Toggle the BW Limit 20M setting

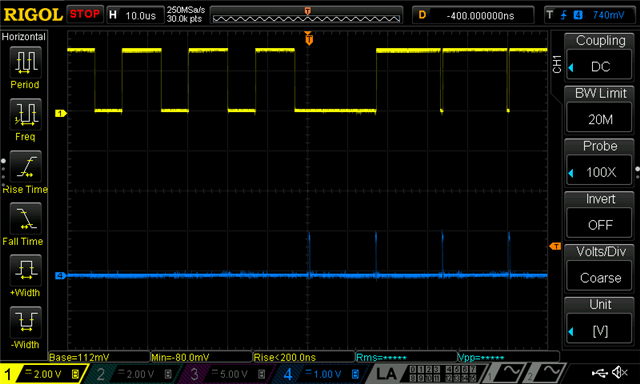coord(600,110)
